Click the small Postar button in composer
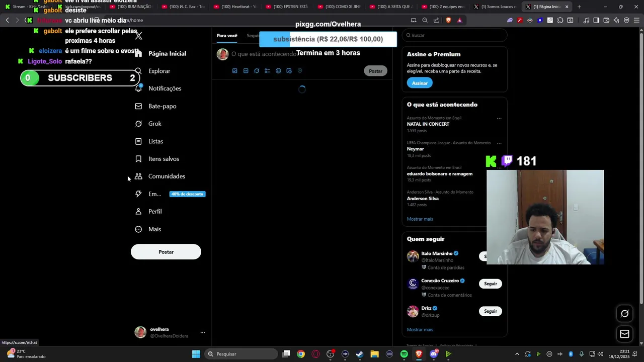 [375, 71]
